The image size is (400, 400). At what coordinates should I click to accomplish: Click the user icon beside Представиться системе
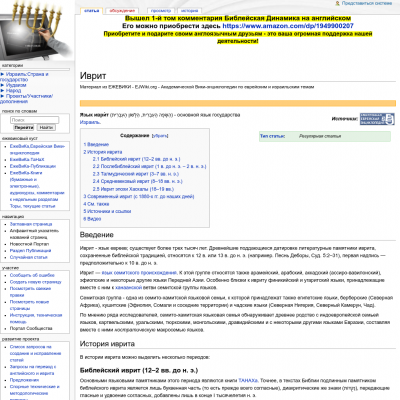point(338,3)
